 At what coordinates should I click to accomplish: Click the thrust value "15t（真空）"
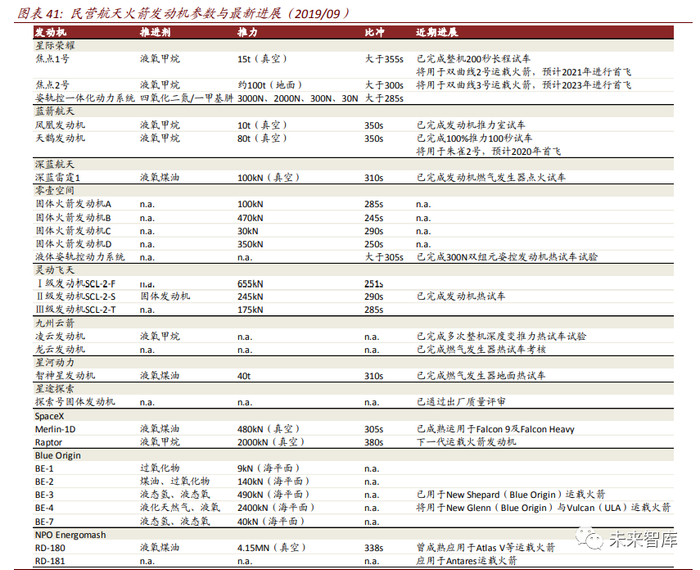click(x=262, y=59)
